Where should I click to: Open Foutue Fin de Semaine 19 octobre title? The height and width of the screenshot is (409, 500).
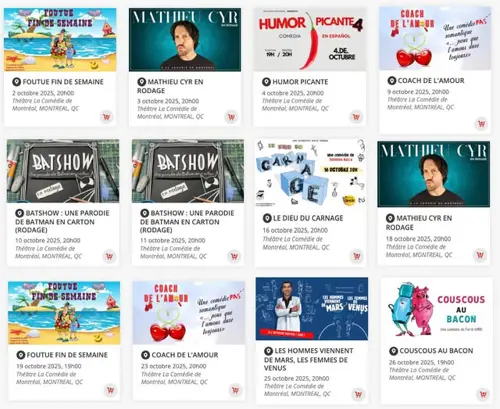coord(67,355)
